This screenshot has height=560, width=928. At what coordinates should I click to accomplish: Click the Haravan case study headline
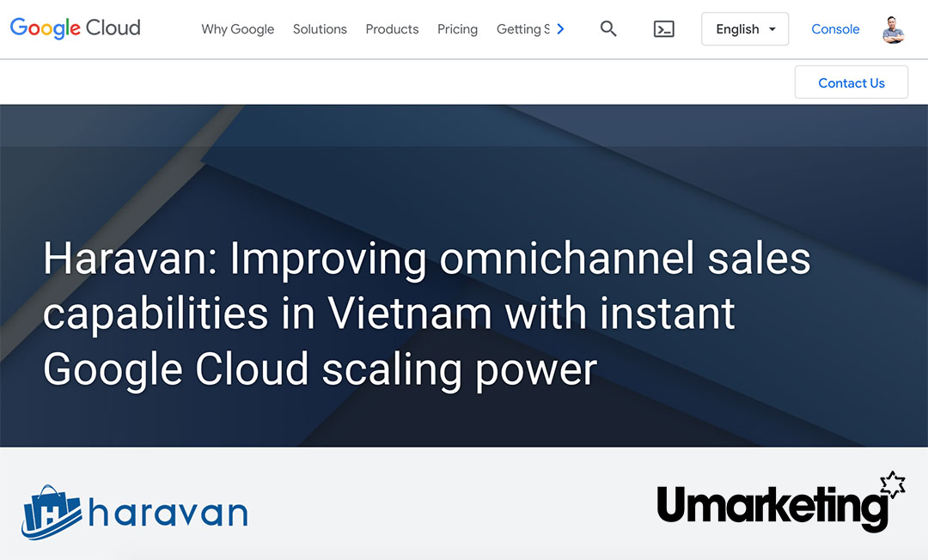pos(427,313)
